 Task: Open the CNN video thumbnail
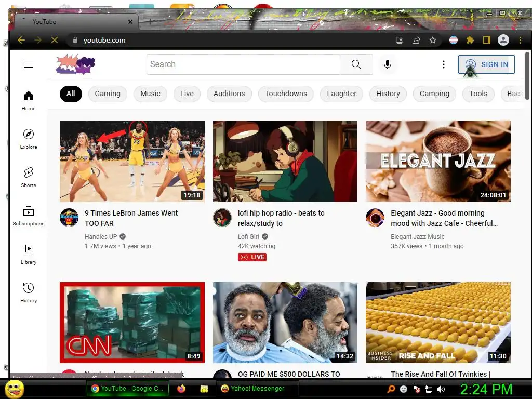click(x=132, y=323)
